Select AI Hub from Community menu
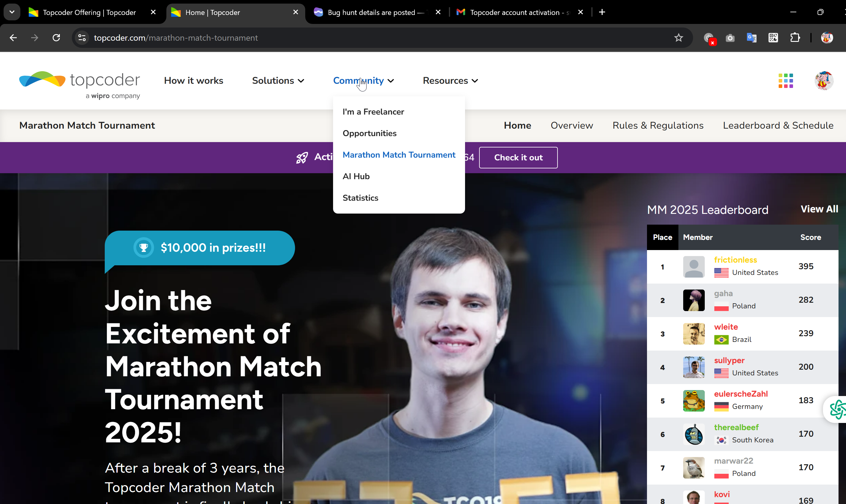The height and width of the screenshot is (504, 846). pyautogui.click(x=356, y=176)
